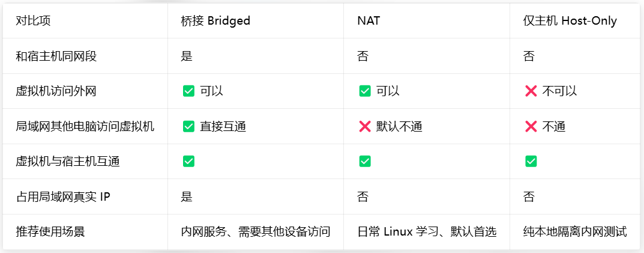
Task: Click the 日常 Linux 学习、默认首选 cell
Action: (427, 232)
